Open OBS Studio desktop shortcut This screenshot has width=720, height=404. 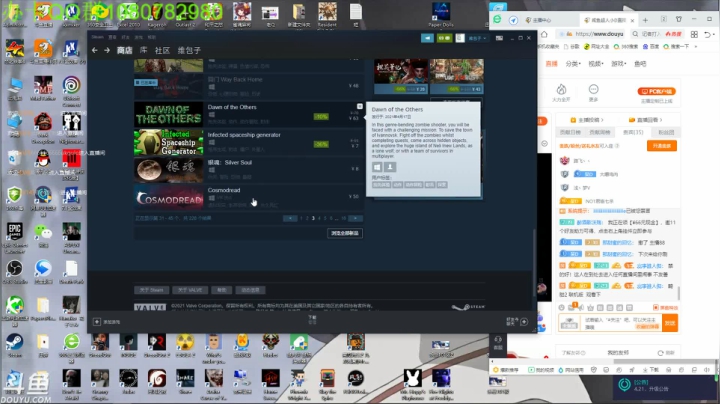coord(14,271)
